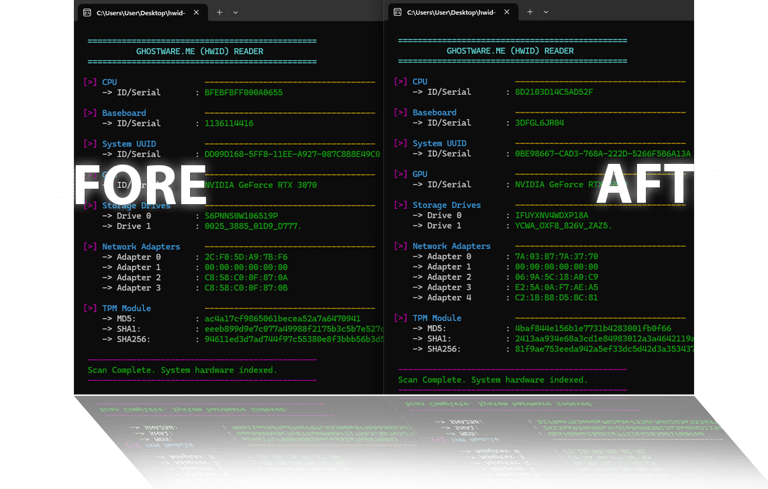This screenshot has height=489, width=768.
Task: Click right TPM SHA256 hash 81f9ae75
Action: 604,349
